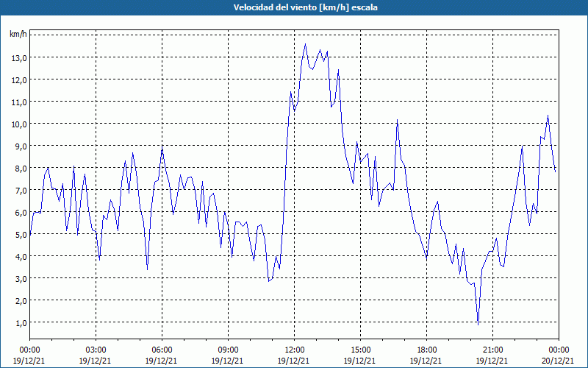Click the '12:00' time axis label
This screenshot has width=588, height=368.
pyautogui.click(x=295, y=350)
